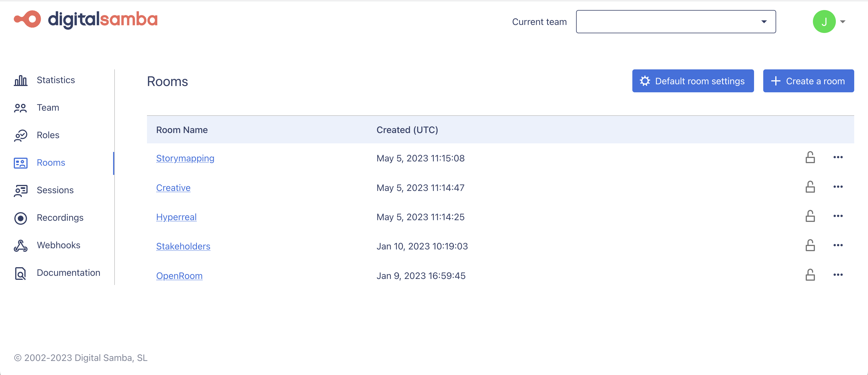Image resolution: width=868 pixels, height=375 pixels.
Task: Click the Webhooks icon in sidebar
Action: click(x=21, y=246)
